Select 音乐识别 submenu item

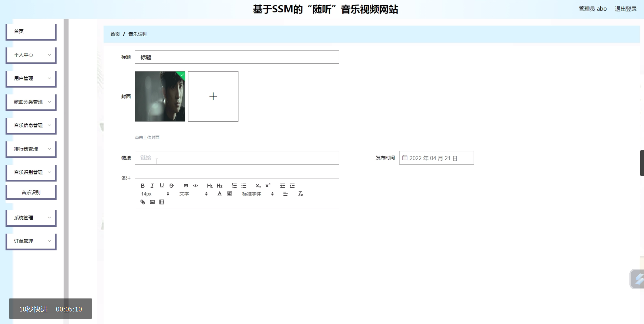[x=31, y=192]
